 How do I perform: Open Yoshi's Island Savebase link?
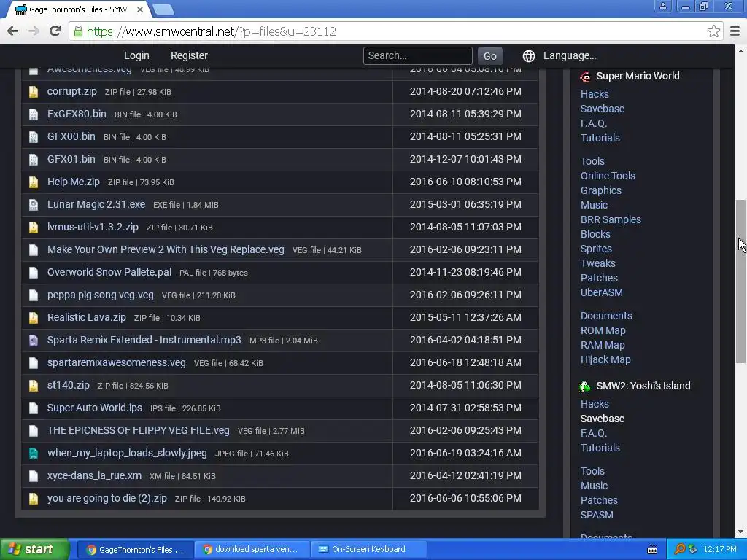pos(602,419)
